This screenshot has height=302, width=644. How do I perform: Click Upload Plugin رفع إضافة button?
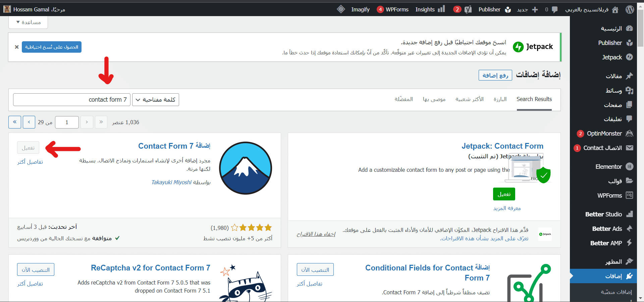click(495, 75)
